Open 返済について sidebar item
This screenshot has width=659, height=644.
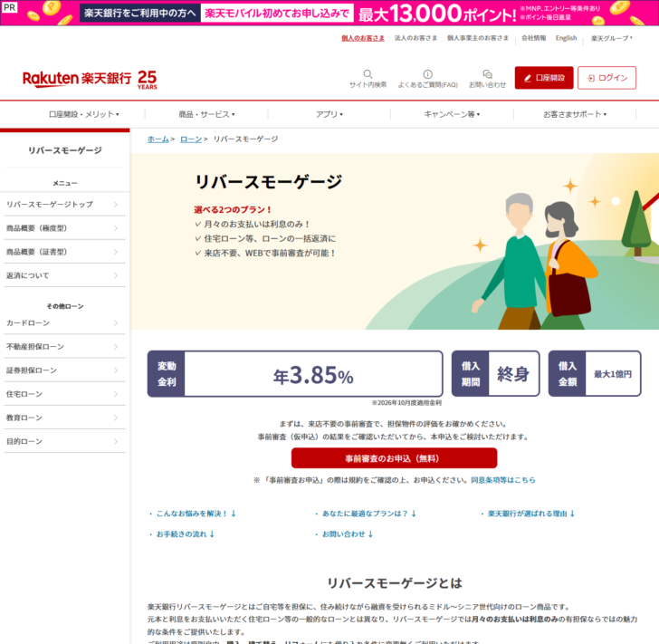pyautogui.click(x=65, y=275)
